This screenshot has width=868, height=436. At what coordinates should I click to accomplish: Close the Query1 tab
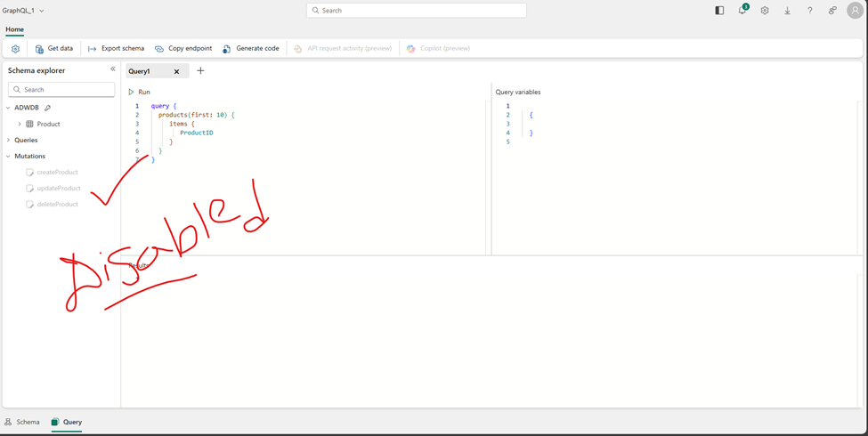coord(176,71)
